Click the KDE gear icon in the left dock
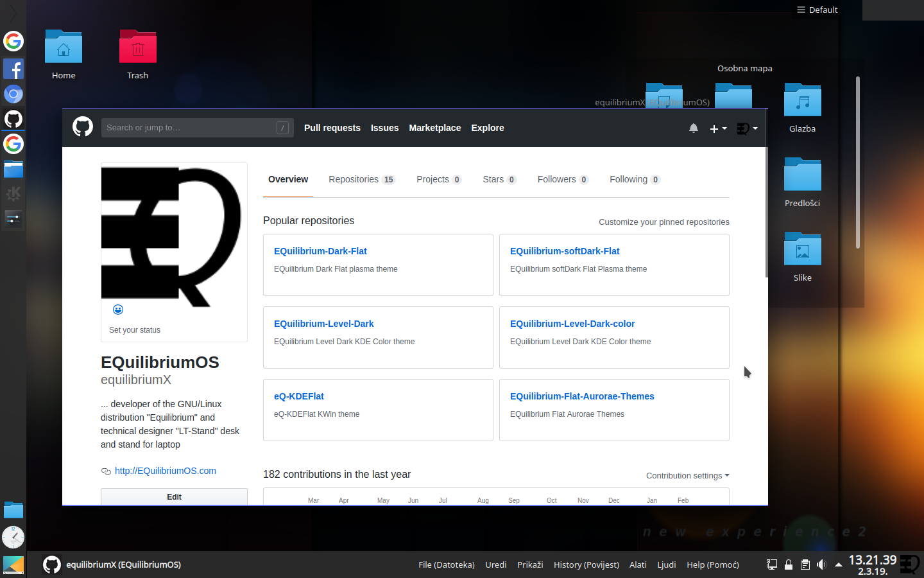924x578 pixels. (13, 194)
